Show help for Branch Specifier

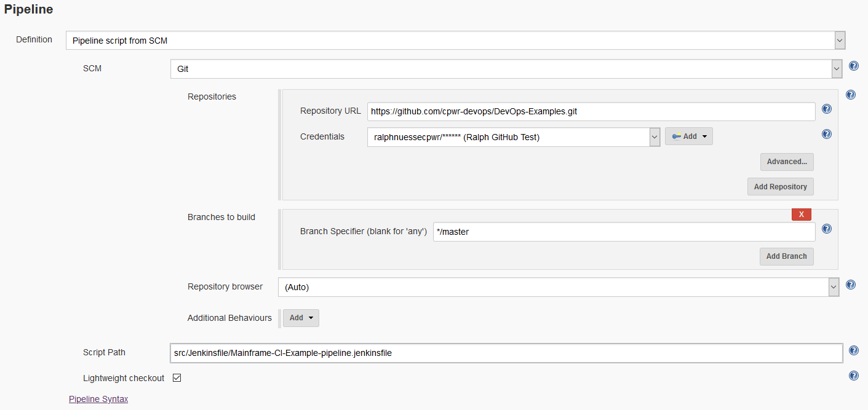point(827,229)
